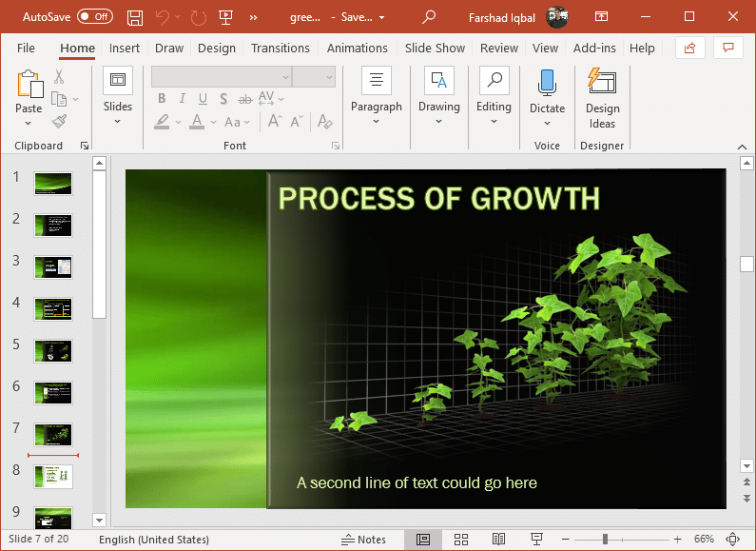Click the Share icon in ribbon
The width and height of the screenshot is (756, 551).
coord(690,48)
